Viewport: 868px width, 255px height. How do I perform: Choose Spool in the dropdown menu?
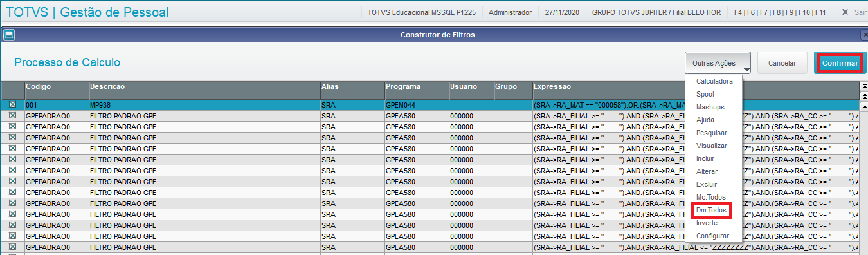click(705, 94)
